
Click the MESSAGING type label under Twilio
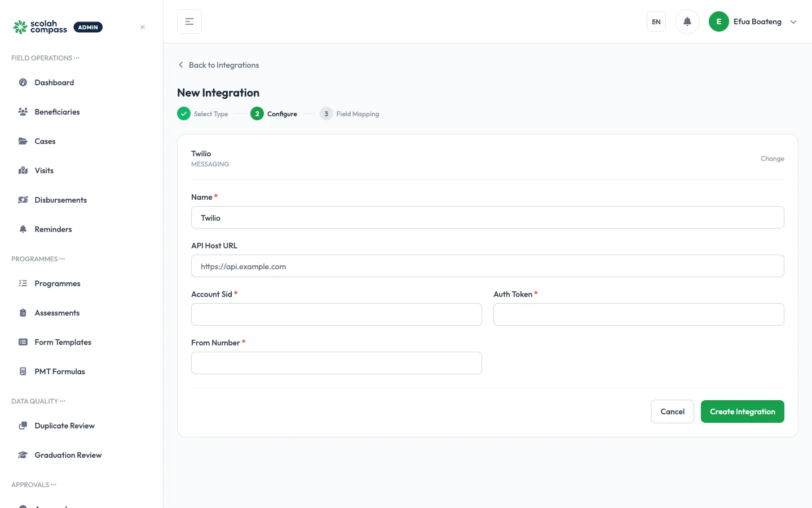(210, 164)
